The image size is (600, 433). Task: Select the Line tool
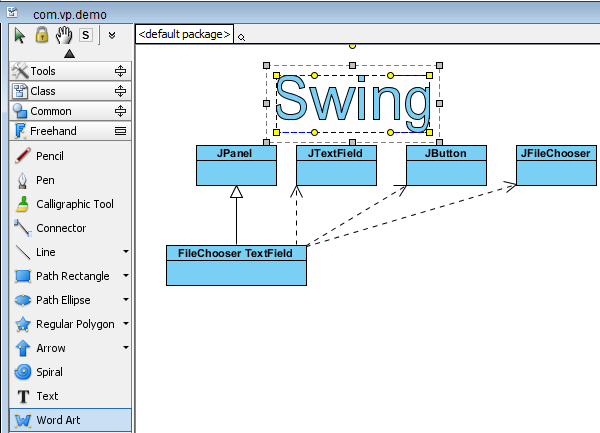(x=65, y=252)
